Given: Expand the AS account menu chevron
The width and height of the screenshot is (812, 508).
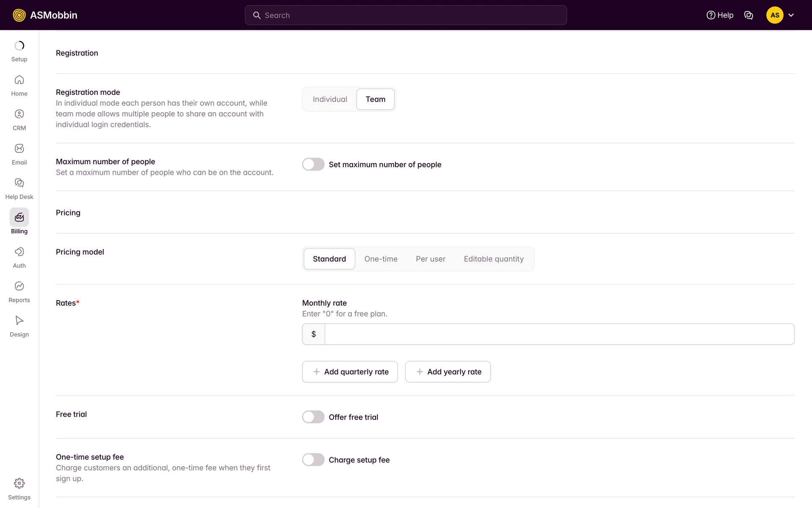Looking at the screenshot, I should tap(791, 15).
